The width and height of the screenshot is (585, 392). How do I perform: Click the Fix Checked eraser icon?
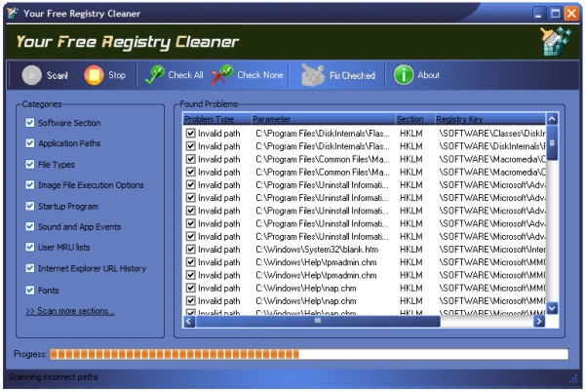[313, 75]
